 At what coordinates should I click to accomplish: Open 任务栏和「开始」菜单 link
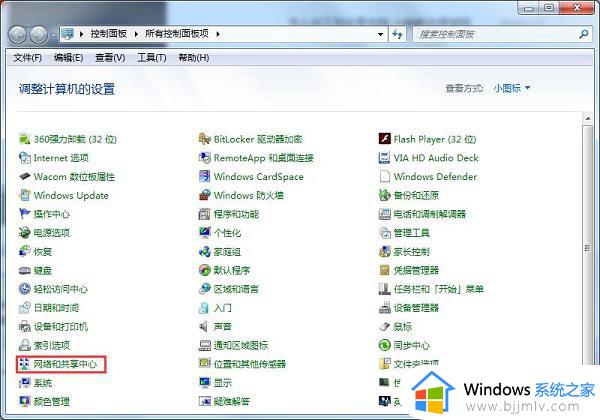pos(439,289)
